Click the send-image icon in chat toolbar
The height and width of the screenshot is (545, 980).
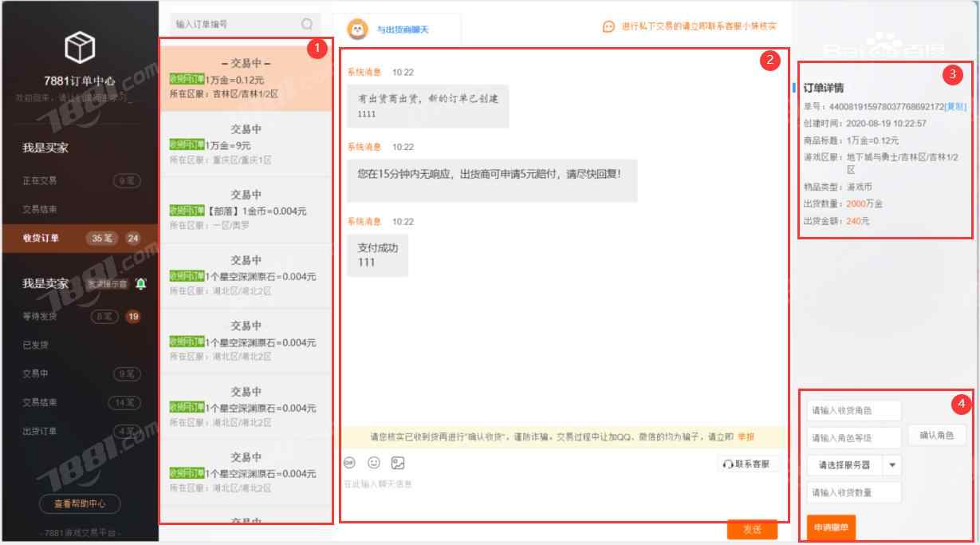tap(398, 463)
